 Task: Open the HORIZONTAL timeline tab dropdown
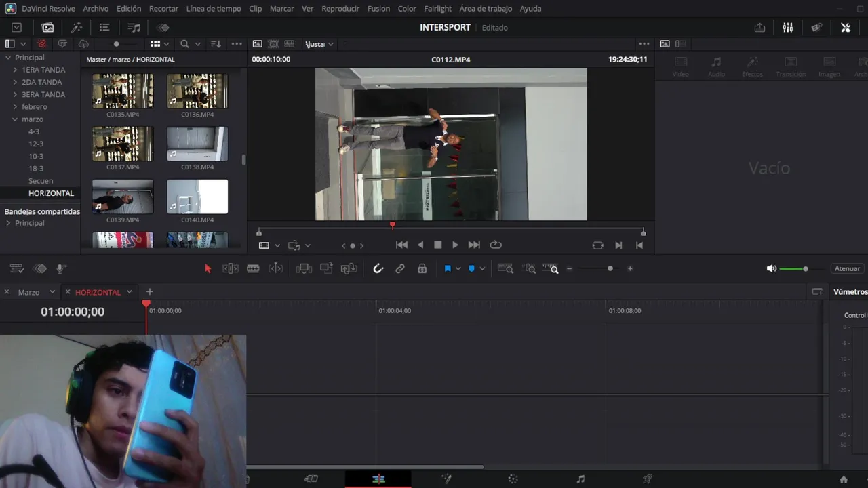tap(129, 292)
